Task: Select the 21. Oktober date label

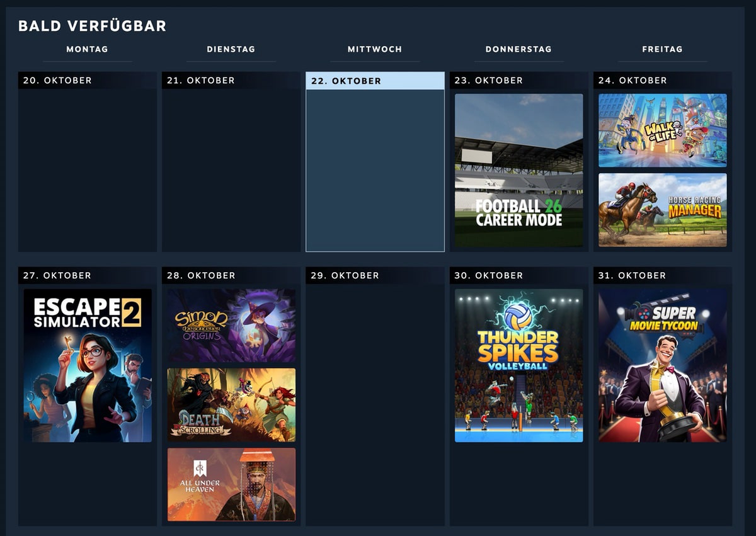Action: tap(201, 81)
